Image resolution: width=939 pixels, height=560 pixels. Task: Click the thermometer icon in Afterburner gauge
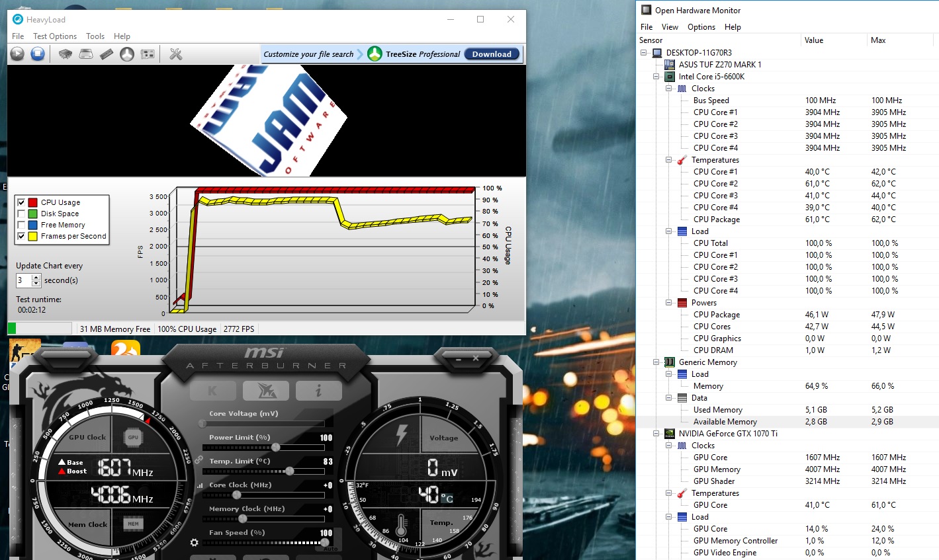[x=401, y=525]
